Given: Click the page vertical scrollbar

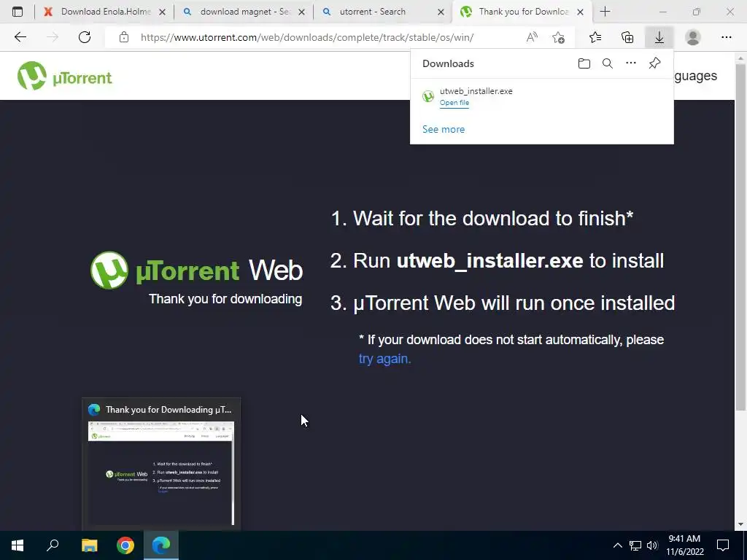Looking at the screenshot, I should [x=740, y=237].
